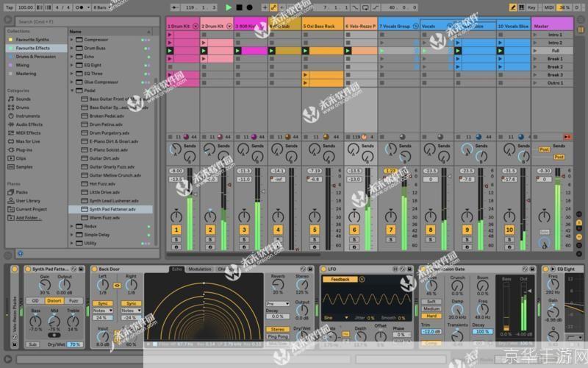Select OD mode in Pedal device
Image resolution: width=588 pixels, height=368 pixels.
[x=35, y=300]
